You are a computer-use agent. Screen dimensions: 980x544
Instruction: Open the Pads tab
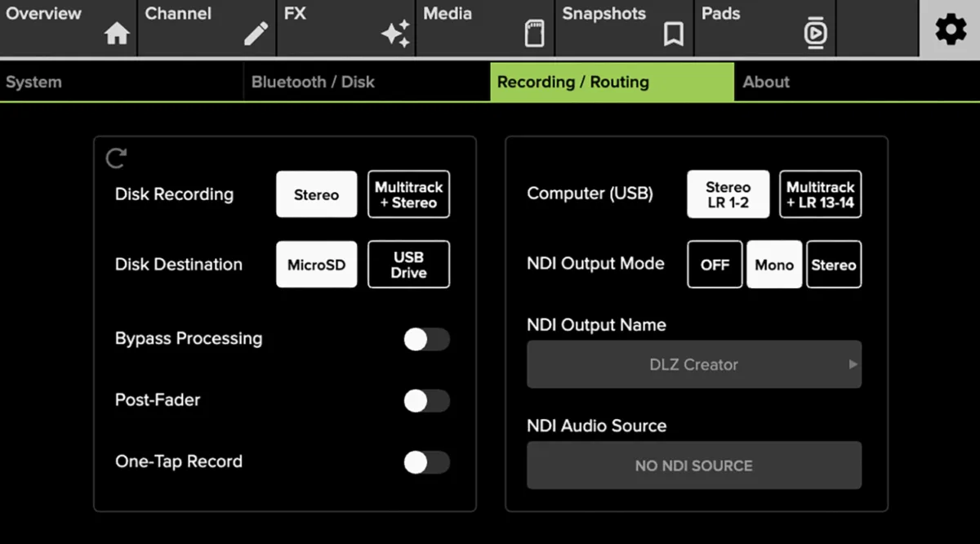[765, 29]
